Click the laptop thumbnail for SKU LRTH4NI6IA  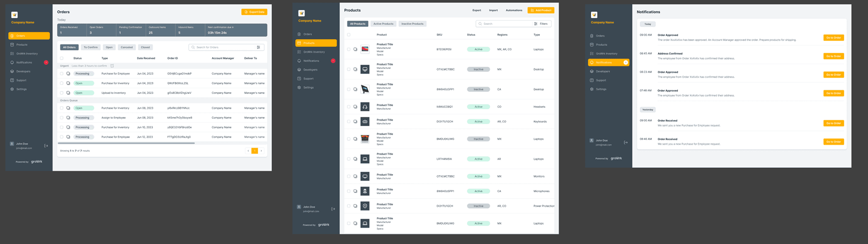[x=365, y=159]
